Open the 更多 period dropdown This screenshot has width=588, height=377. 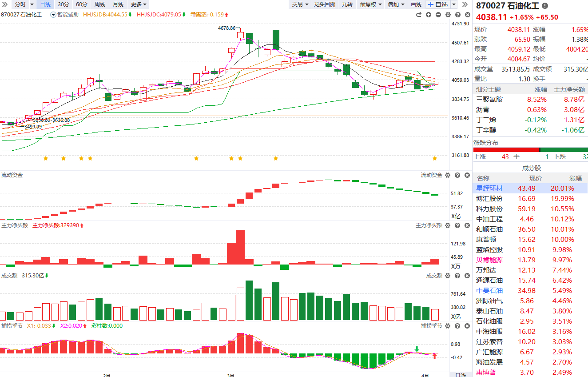(x=139, y=4)
